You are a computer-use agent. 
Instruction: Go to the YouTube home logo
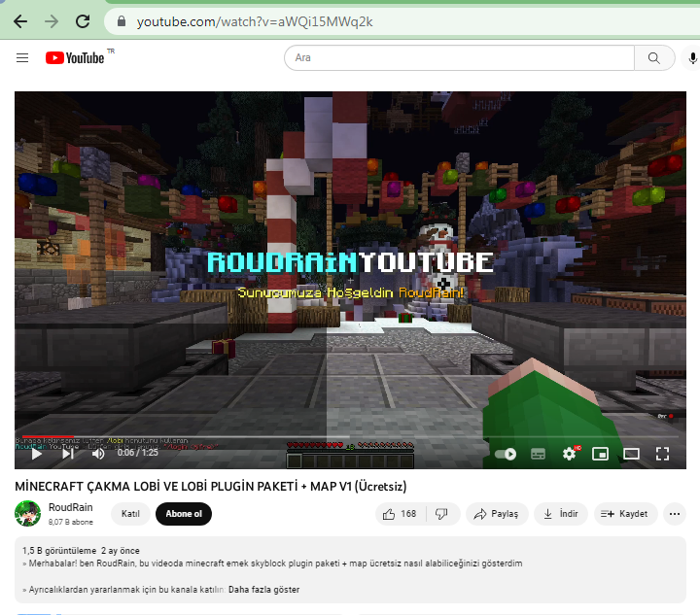click(75, 58)
